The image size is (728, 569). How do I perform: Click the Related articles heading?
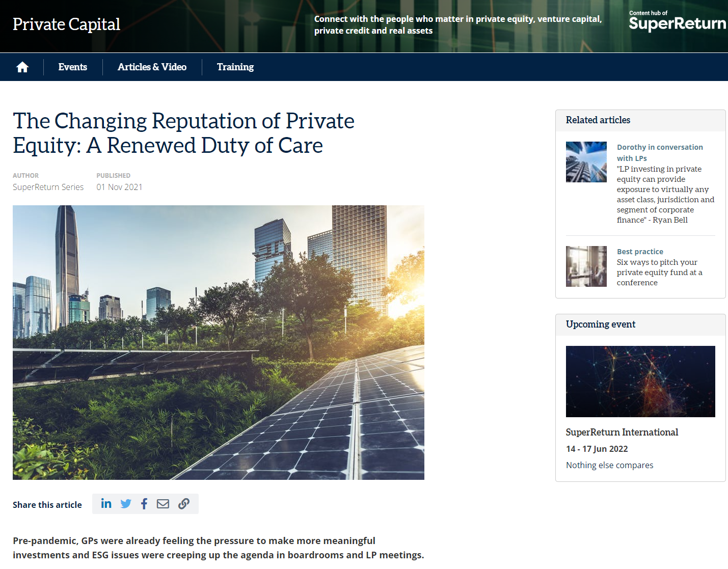pyautogui.click(x=598, y=120)
